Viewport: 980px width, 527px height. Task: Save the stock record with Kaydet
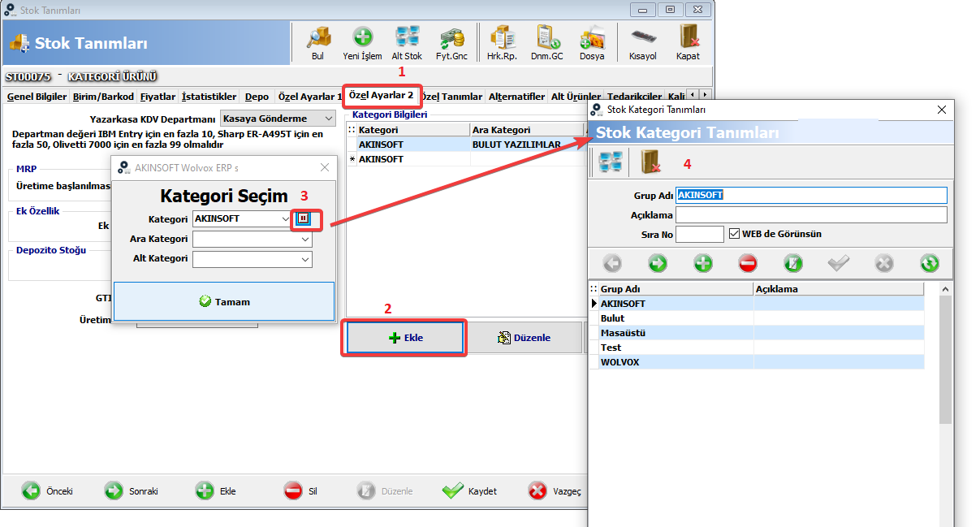(x=469, y=490)
